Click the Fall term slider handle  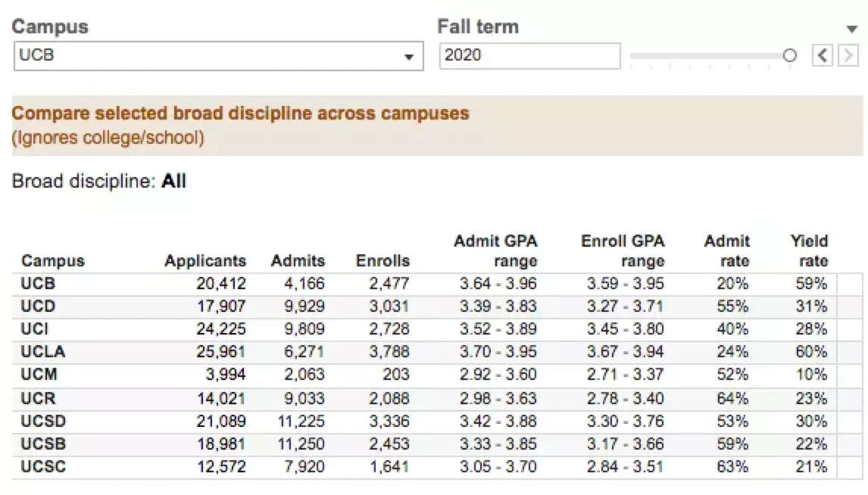790,55
